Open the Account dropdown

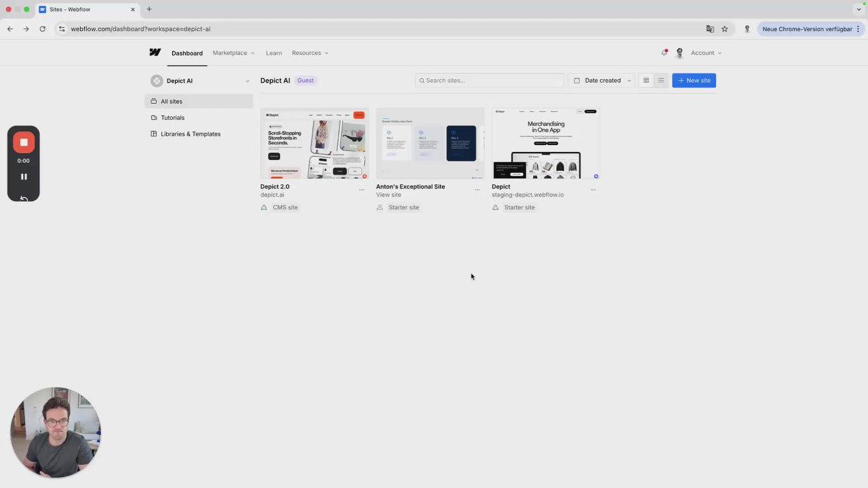pyautogui.click(x=706, y=53)
